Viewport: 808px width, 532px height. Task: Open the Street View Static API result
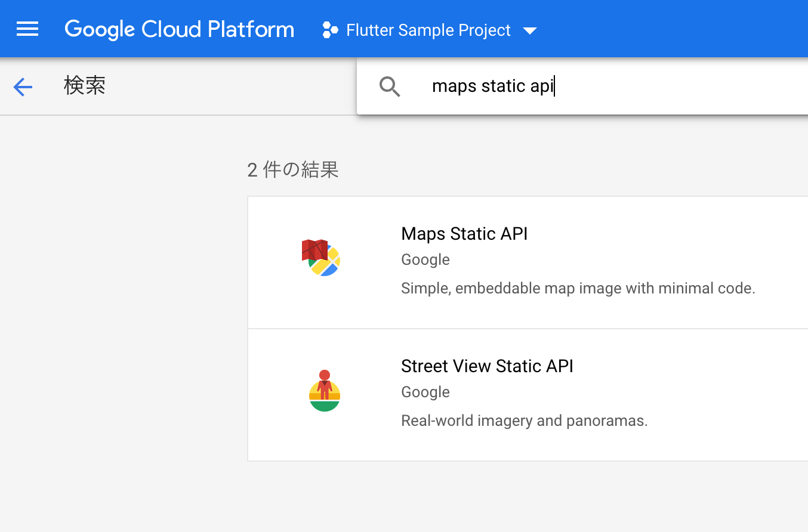click(x=528, y=395)
